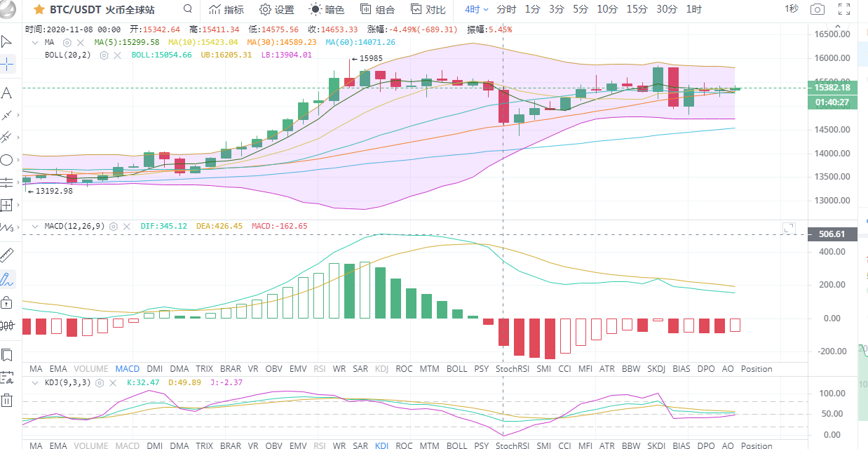
Task: Select the ruler measure tool
Action: [x=6, y=255]
